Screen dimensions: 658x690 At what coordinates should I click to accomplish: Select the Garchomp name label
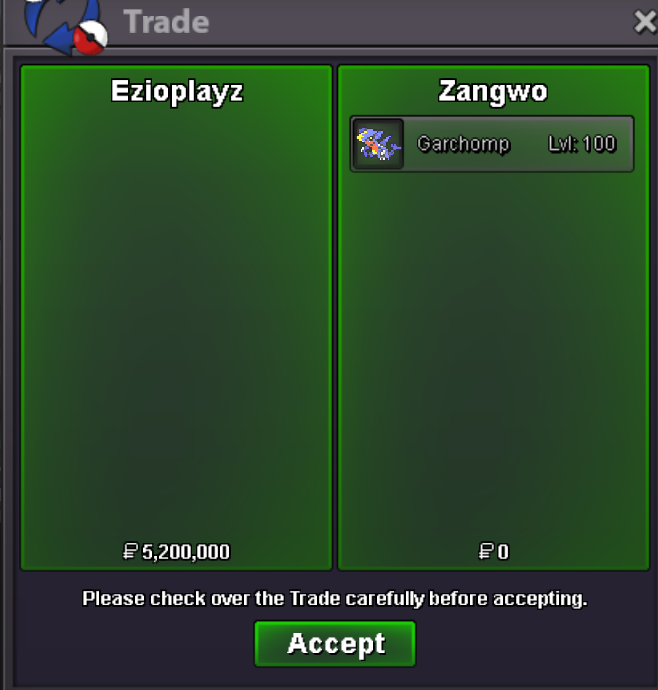coord(463,144)
